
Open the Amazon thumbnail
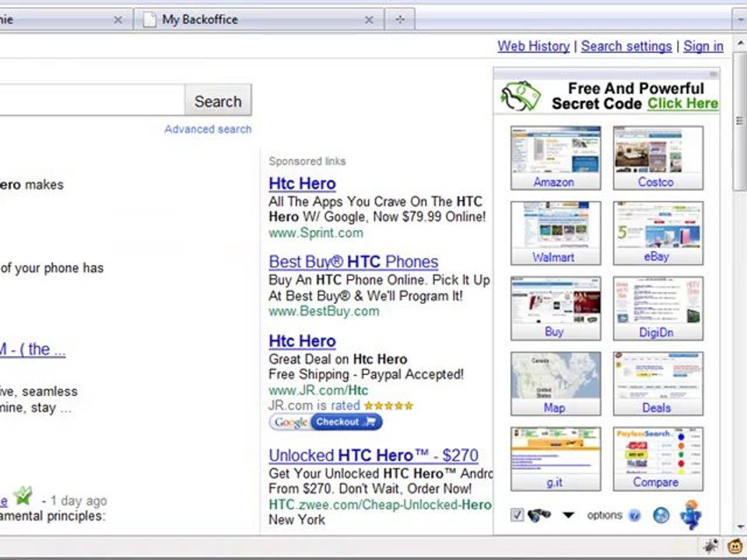556,158
